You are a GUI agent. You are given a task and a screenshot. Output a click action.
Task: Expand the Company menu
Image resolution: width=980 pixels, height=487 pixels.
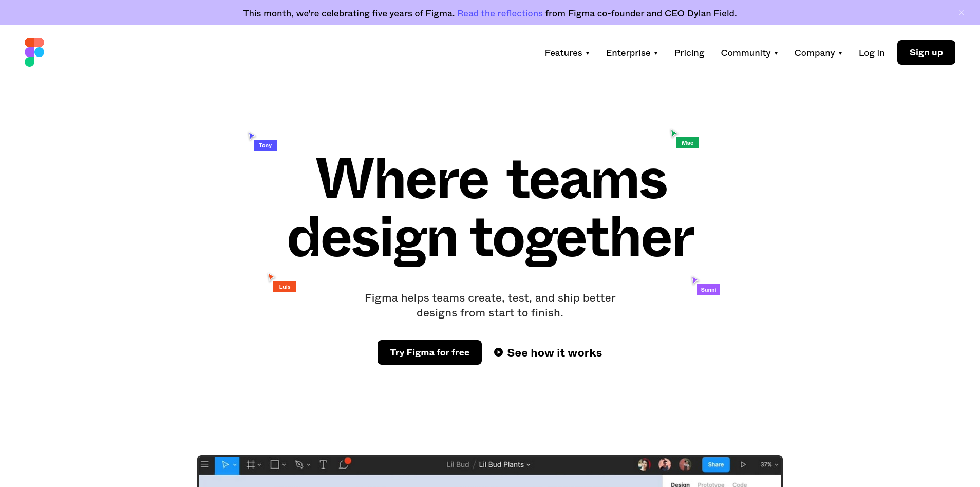(x=818, y=53)
